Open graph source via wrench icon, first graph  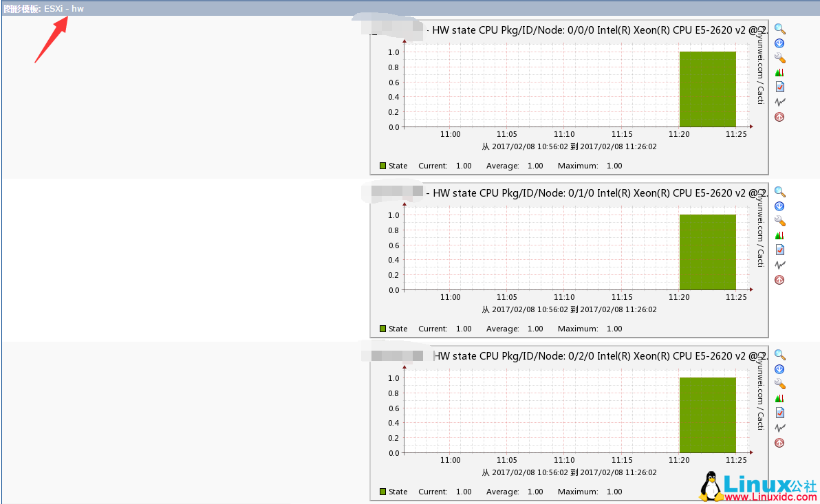coord(779,57)
